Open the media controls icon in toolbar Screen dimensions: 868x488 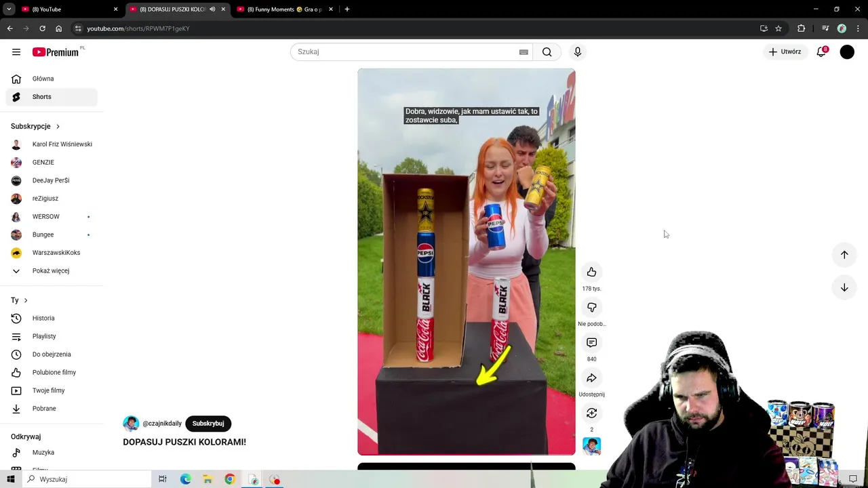coord(825,28)
